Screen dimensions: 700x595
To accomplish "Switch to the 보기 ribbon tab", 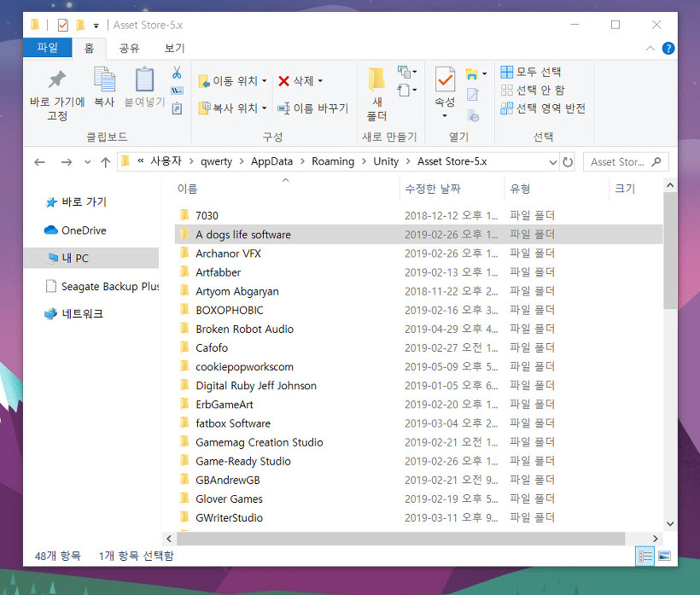I will [174, 48].
